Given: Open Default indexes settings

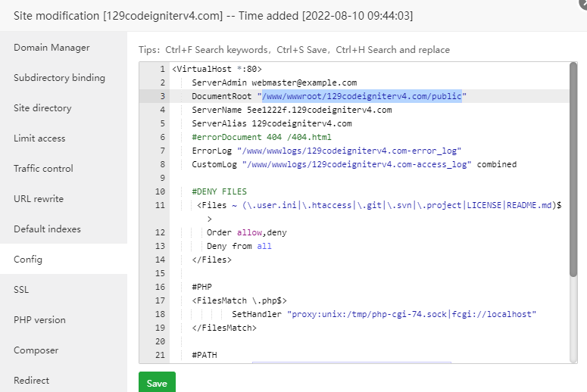Looking at the screenshot, I should coord(47,229).
